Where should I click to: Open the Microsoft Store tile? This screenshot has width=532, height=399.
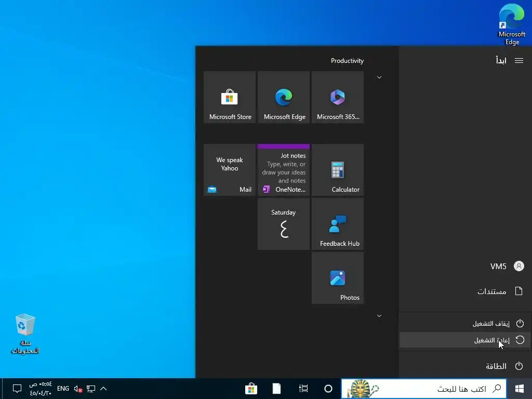pyautogui.click(x=230, y=97)
